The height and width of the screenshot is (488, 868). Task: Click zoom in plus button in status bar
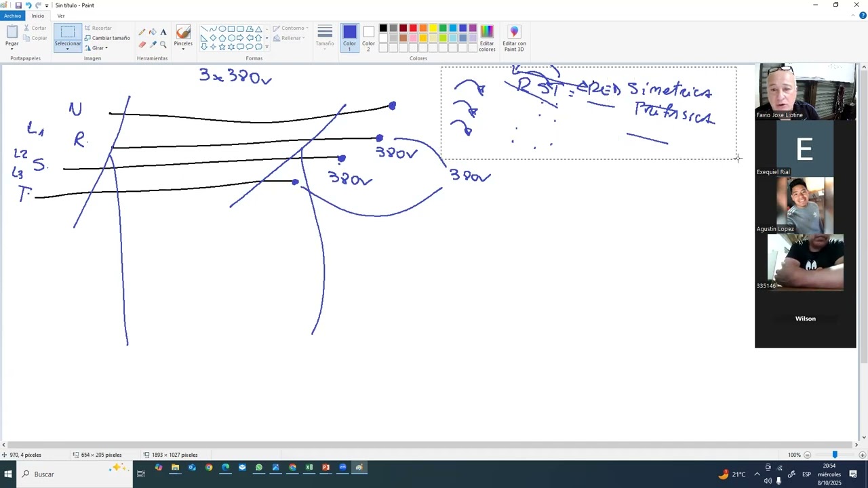[x=862, y=455]
